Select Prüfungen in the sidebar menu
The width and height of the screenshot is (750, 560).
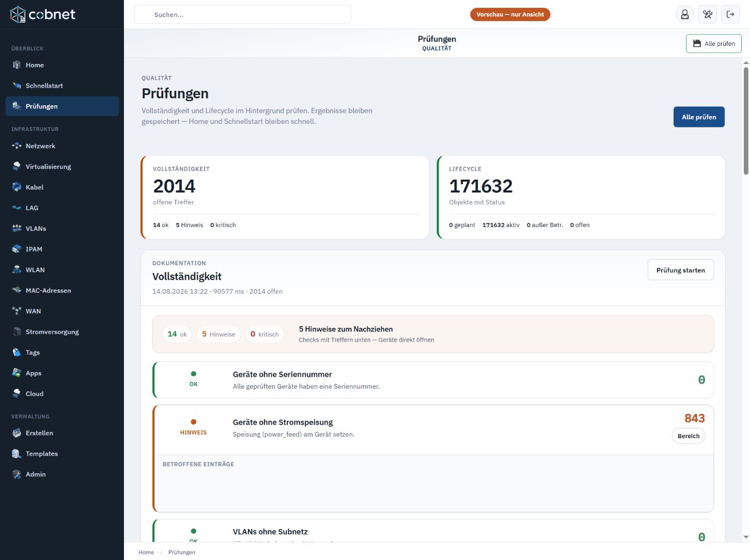62,106
